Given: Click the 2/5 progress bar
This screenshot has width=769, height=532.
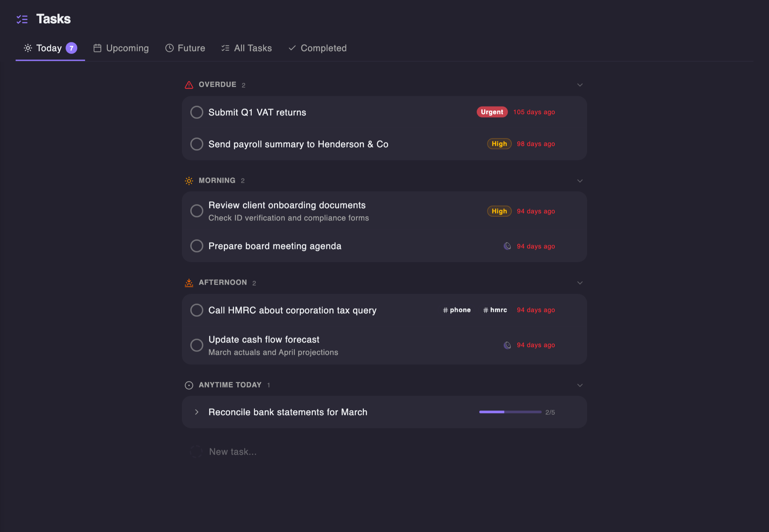Looking at the screenshot, I should 510,412.
